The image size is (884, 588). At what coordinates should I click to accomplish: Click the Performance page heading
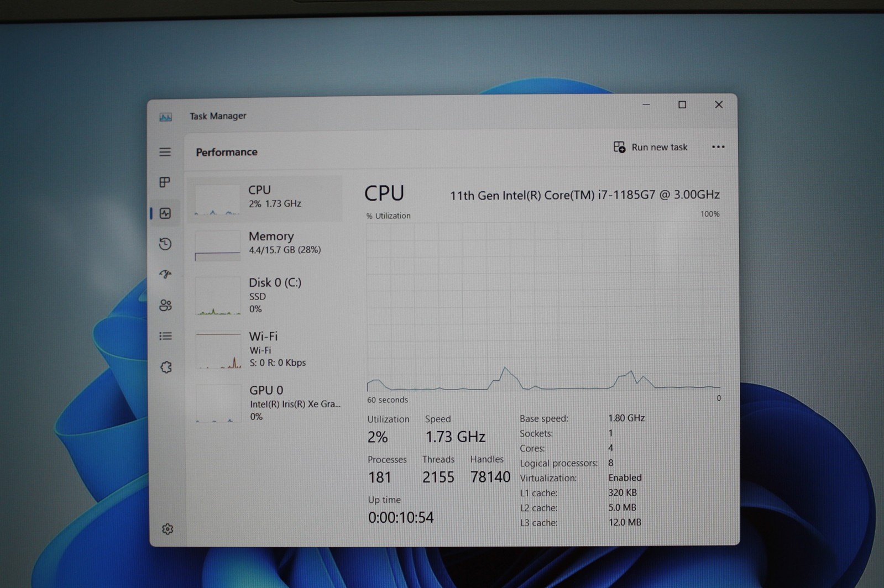pyautogui.click(x=226, y=152)
